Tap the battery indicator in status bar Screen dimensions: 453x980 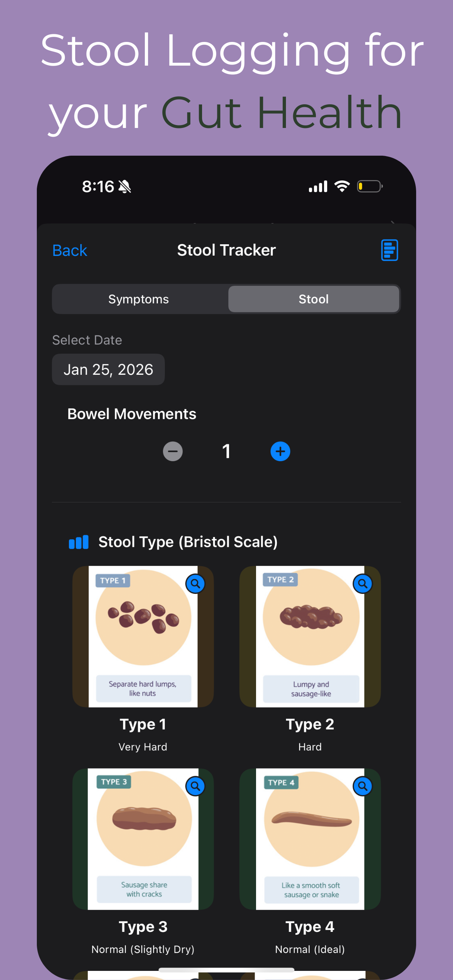click(x=369, y=186)
